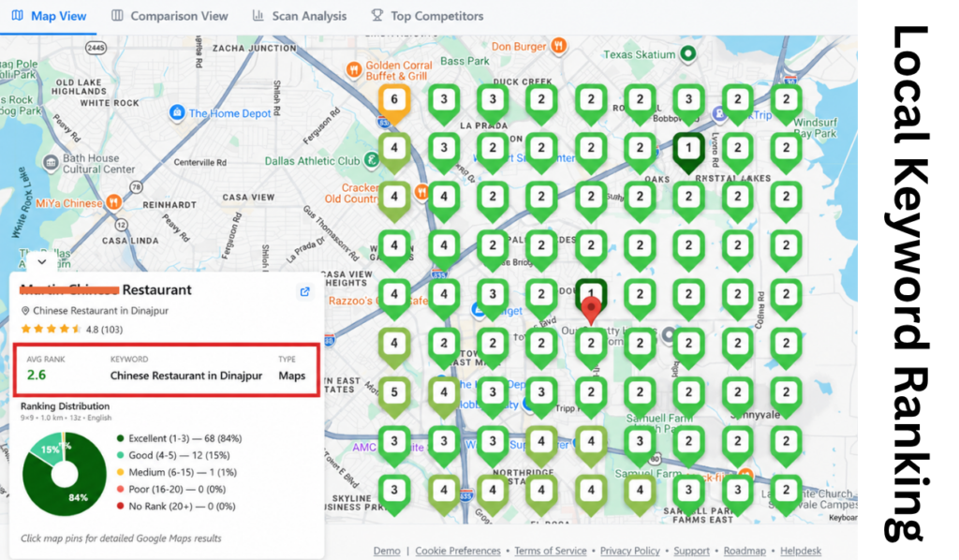This screenshot has height=560, width=959.
Task: Open the Helpdesk link
Action: click(x=801, y=551)
